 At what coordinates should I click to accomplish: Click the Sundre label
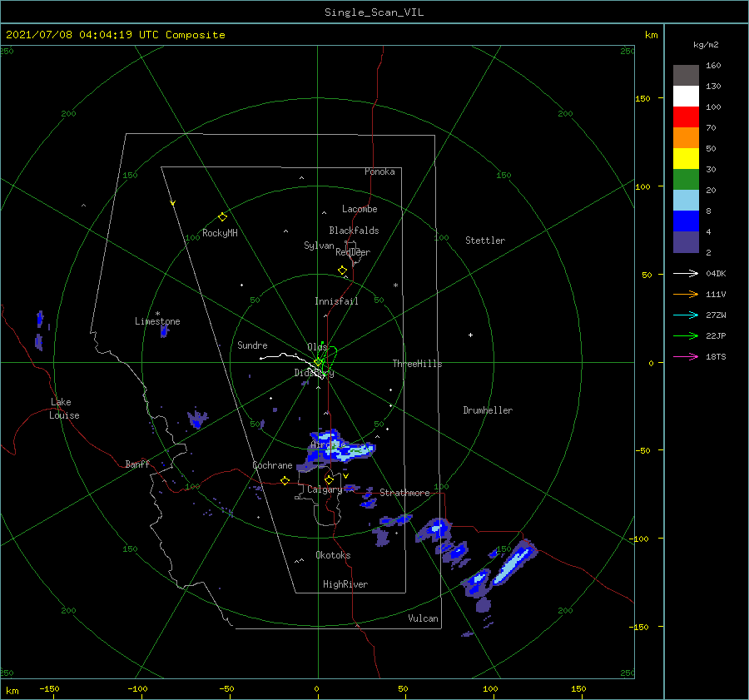(252, 345)
